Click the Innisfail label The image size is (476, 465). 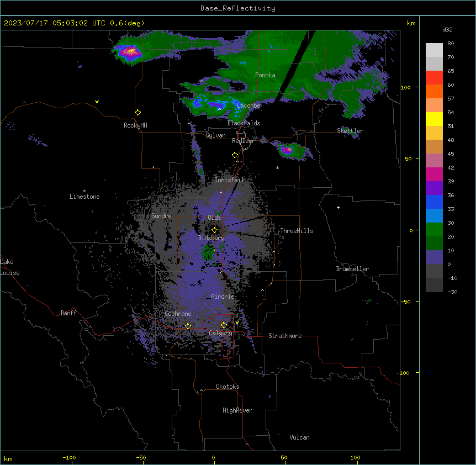(x=230, y=180)
